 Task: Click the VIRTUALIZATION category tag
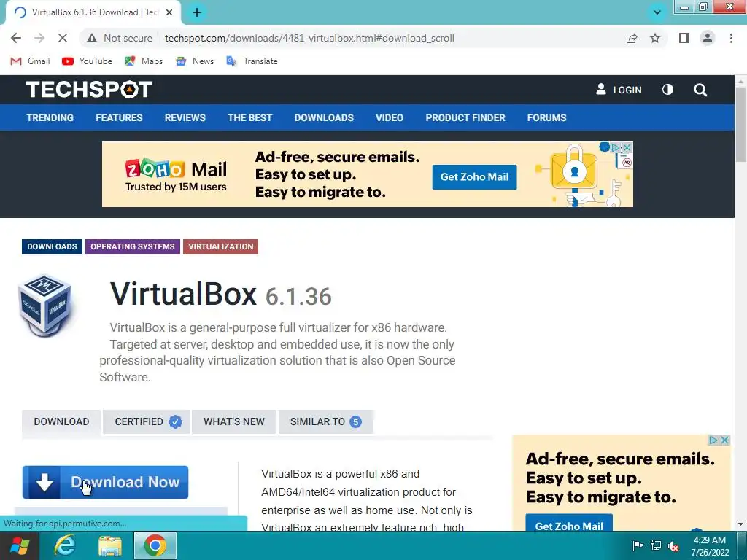pos(220,246)
